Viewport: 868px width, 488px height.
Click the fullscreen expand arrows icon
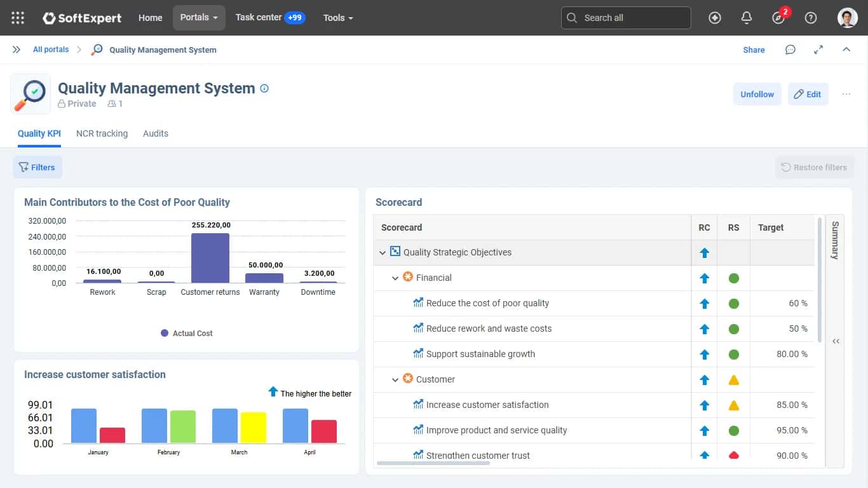(x=818, y=50)
